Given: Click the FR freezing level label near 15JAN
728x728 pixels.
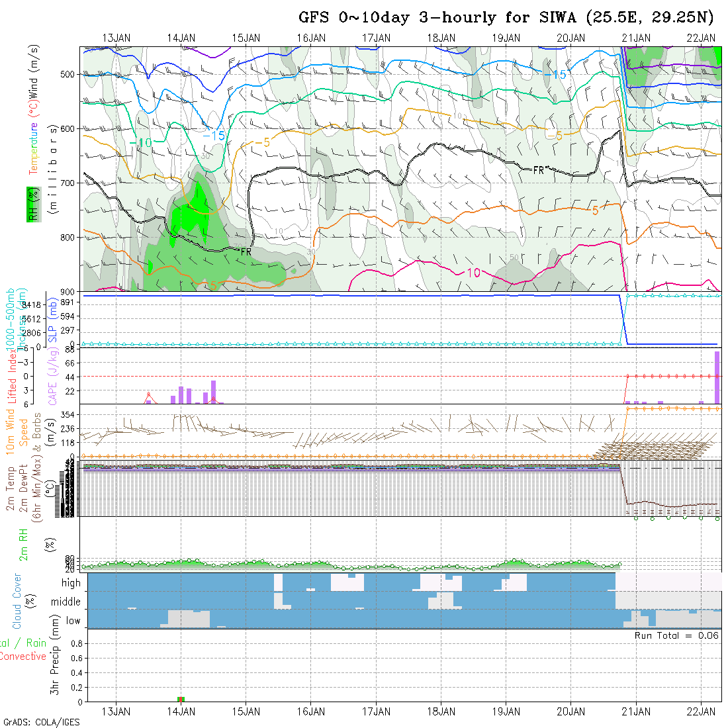Looking at the screenshot, I should click(x=246, y=252).
